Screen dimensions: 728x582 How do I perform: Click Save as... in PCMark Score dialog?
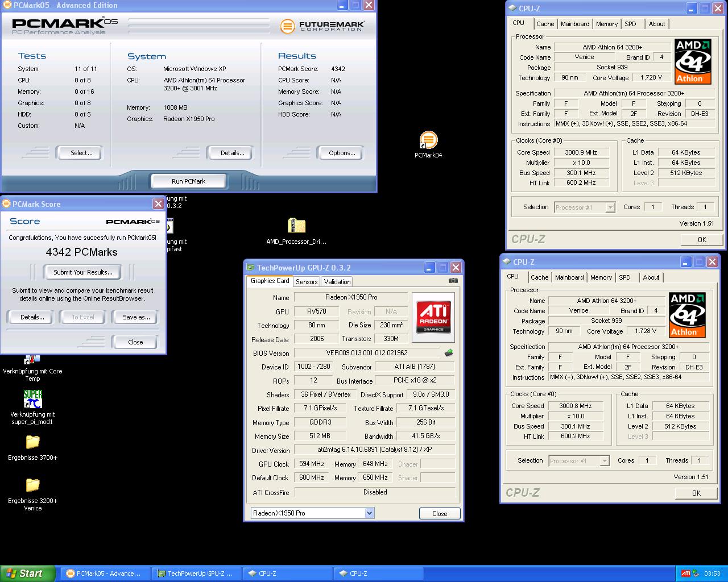click(136, 317)
